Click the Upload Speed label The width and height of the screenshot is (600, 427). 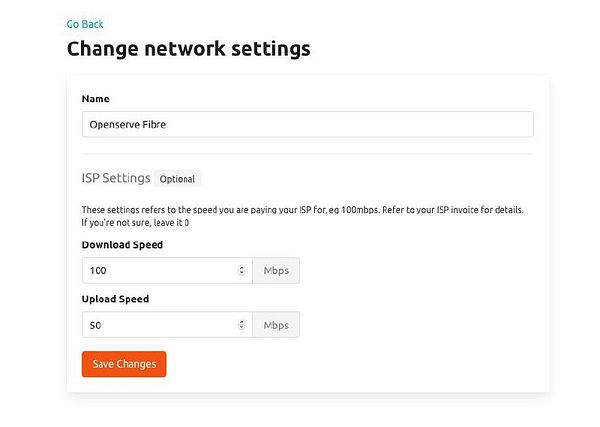115,299
